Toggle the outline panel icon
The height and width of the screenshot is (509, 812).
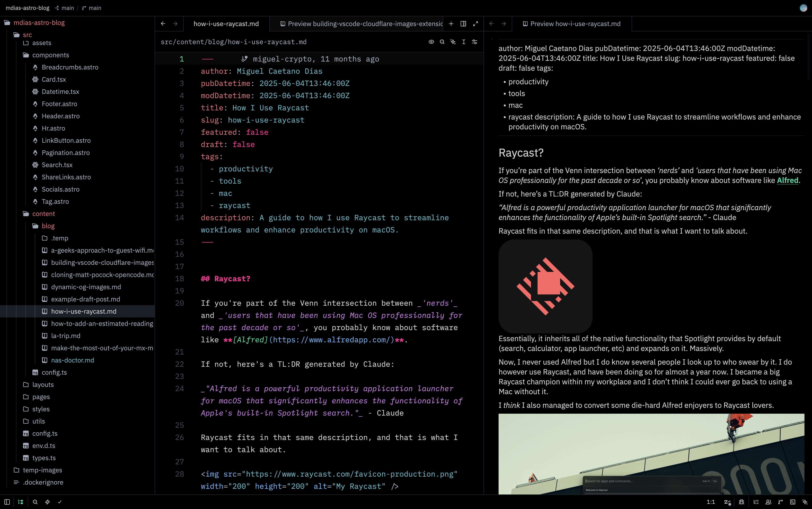[756, 502]
